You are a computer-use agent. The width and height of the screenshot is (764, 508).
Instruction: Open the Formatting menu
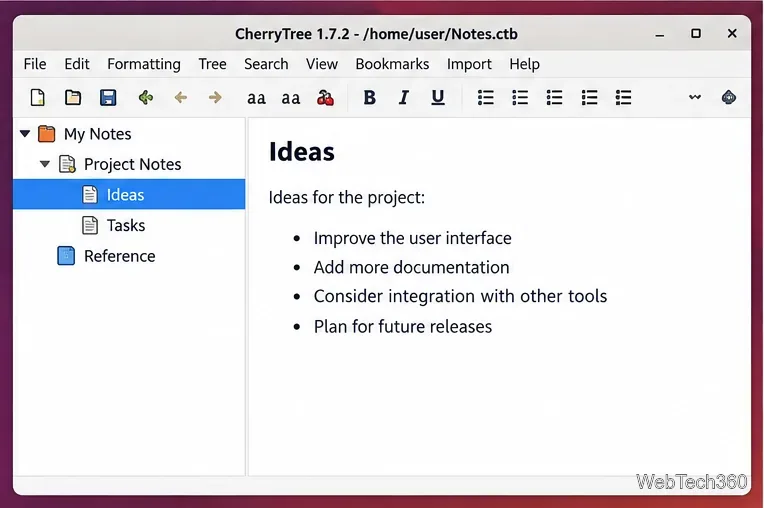tap(144, 64)
